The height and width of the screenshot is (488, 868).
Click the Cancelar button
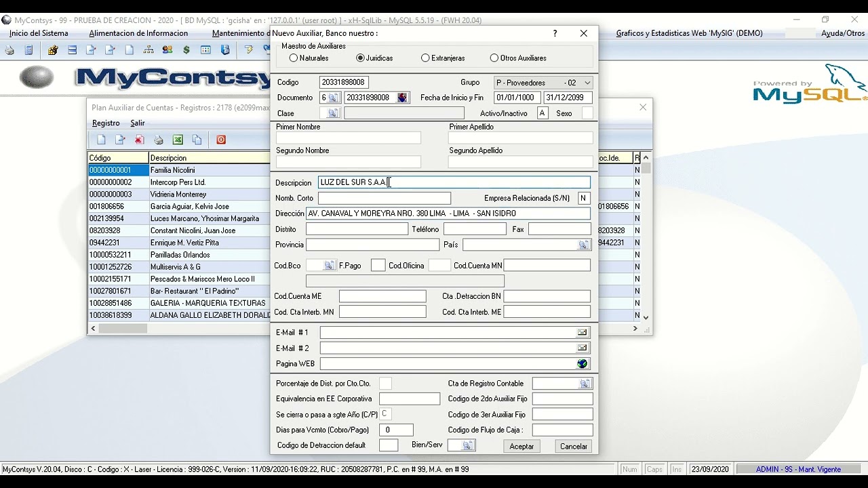coord(574,446)
